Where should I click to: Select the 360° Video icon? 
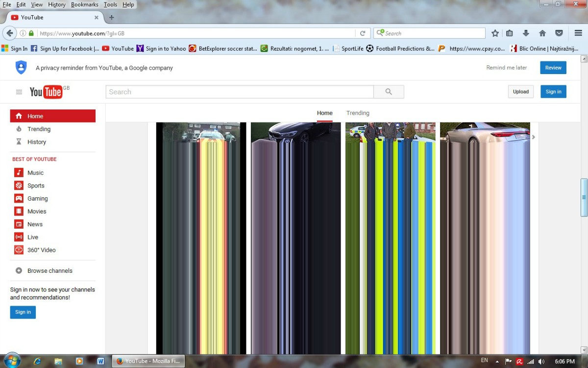coord(19,250)
